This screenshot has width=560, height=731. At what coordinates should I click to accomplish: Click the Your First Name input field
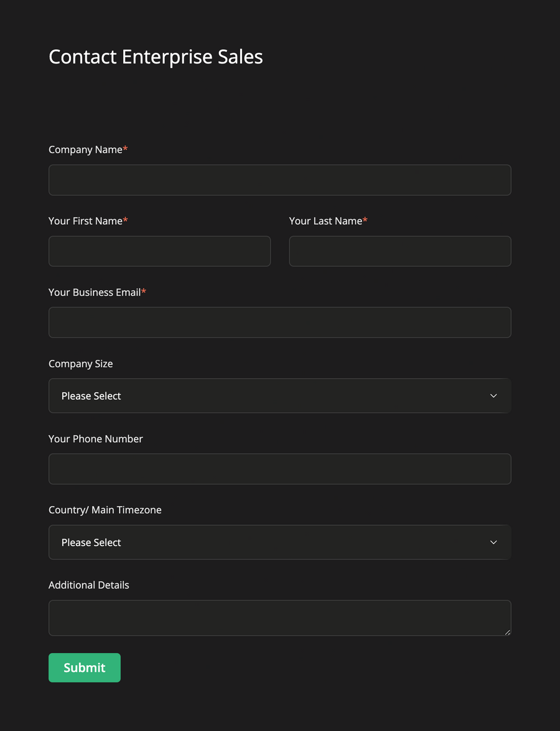point(159,251)
